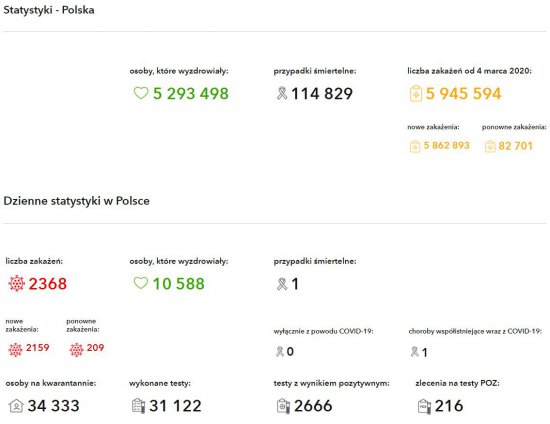Image resolution: width=550 pixels, height=424 pixels.
Task: Click the red virus icon beside 2368
Action: 16,283
